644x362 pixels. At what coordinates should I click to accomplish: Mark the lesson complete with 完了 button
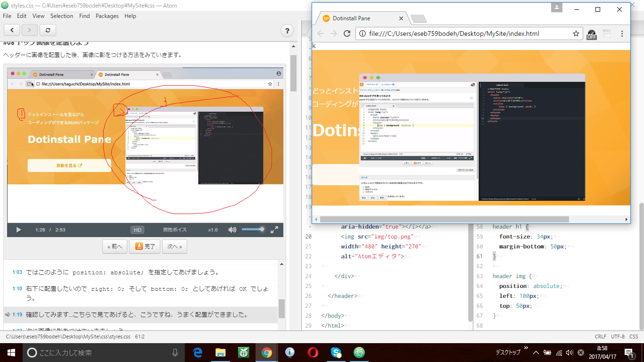pos(145,247)
